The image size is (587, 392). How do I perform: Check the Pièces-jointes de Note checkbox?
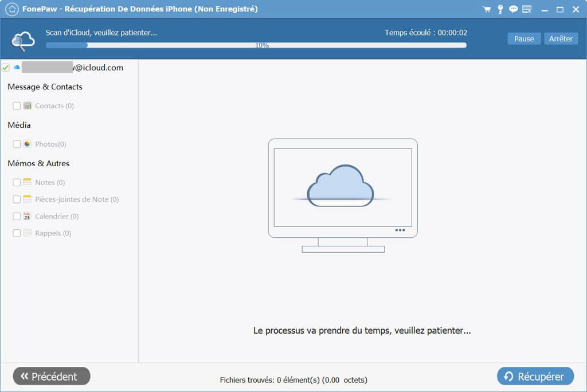tap(17, 199)
